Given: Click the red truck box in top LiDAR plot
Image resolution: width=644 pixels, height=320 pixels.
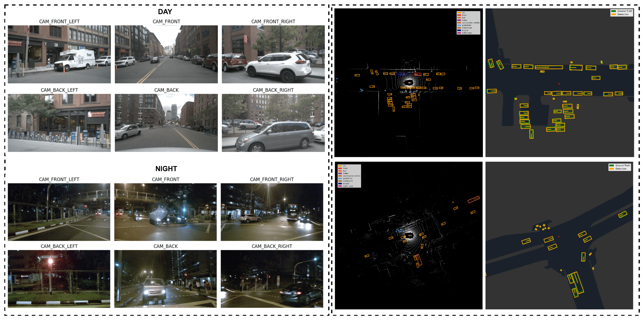Looking at the screenshot, I should click(418, 74).
